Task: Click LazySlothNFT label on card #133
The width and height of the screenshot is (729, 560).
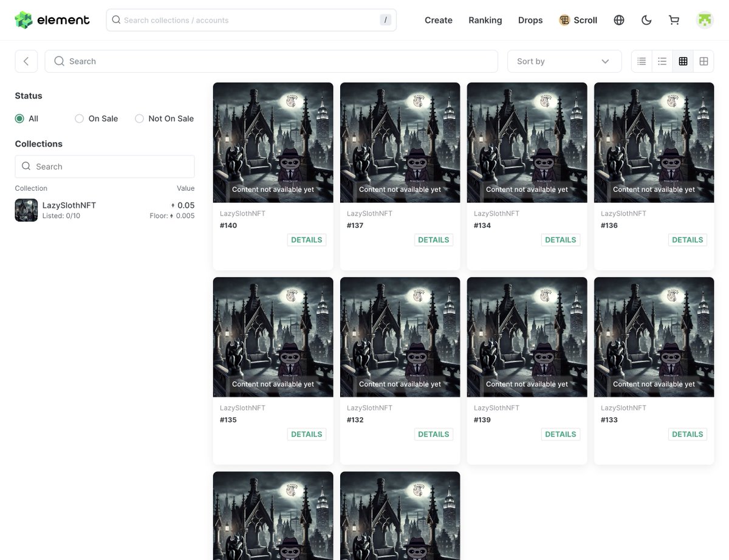Action: (623, 408)
